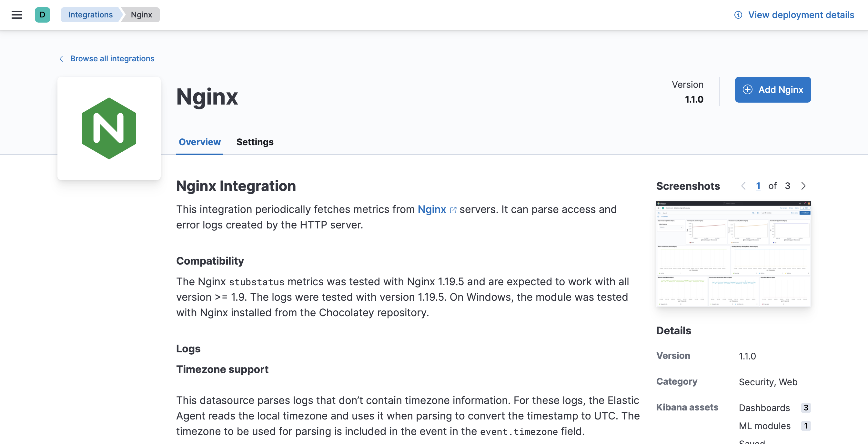Open the hamburger navigation menu
The height and width of the screenshot is (444, 868).
pos(16,15)
